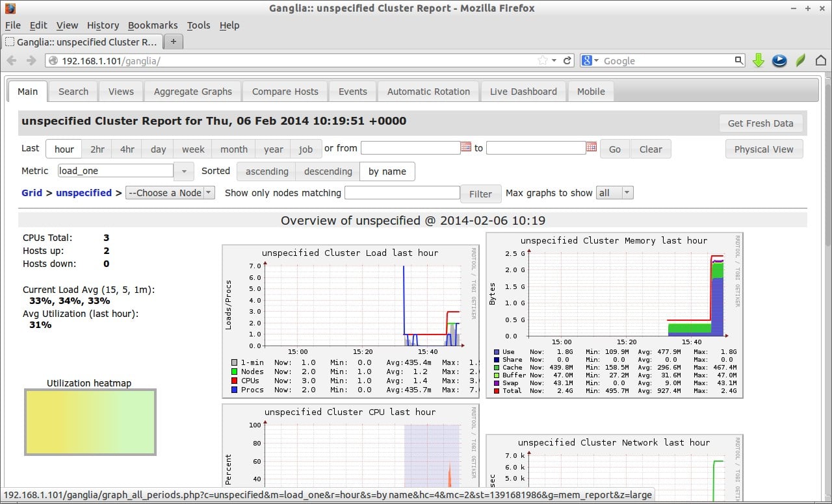Open 'Max graphs to show' dropdown

click(x=614, y=193)
